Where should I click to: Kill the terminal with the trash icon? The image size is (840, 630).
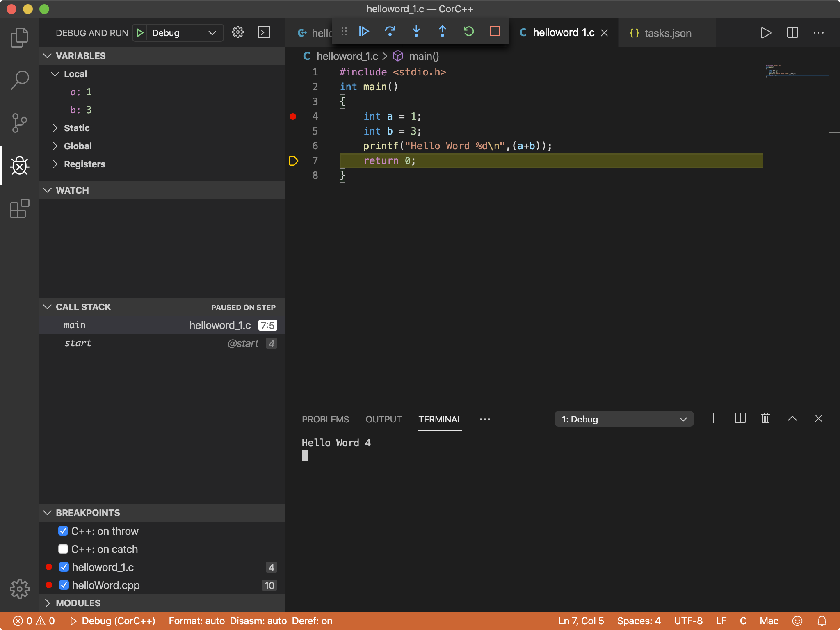pyautogui.click(x=766, y=418)
